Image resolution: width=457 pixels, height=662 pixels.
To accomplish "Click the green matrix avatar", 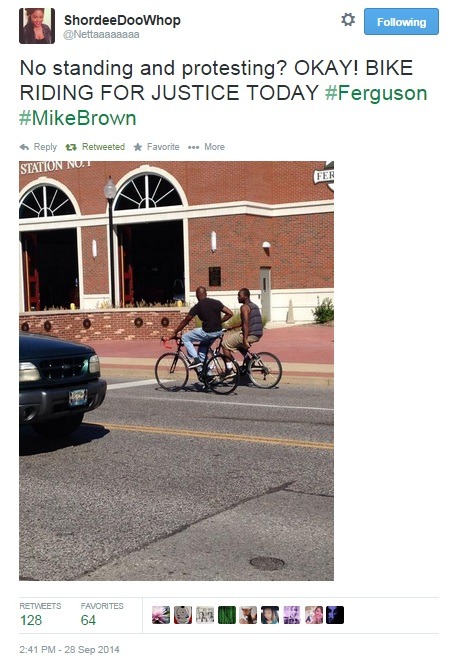I will (x=227, y=615).
